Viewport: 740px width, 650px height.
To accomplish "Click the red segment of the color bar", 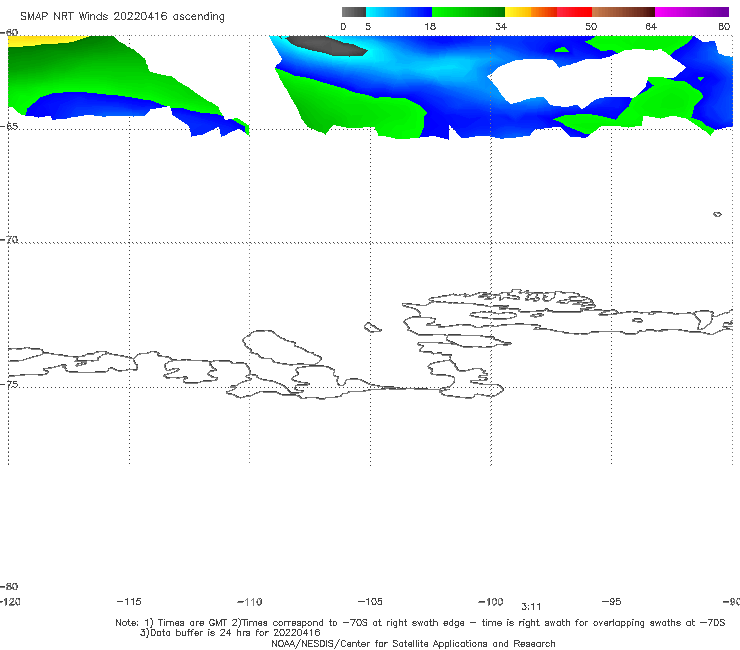I will pos(574,12).
